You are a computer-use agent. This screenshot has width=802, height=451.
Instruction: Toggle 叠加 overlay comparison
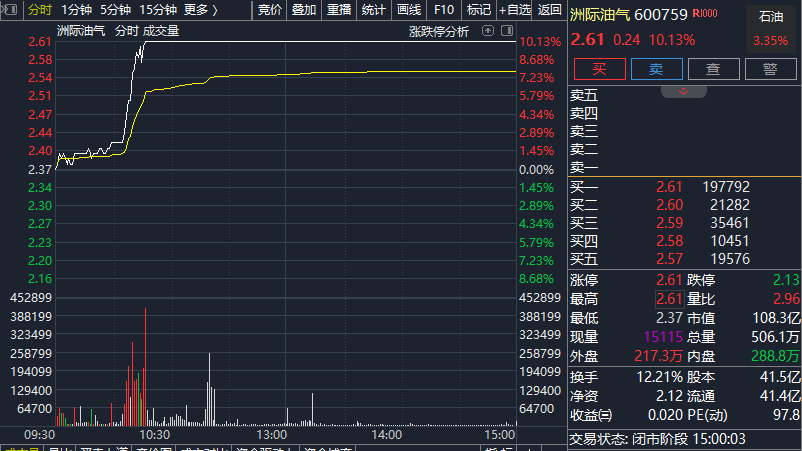(304, 10)
